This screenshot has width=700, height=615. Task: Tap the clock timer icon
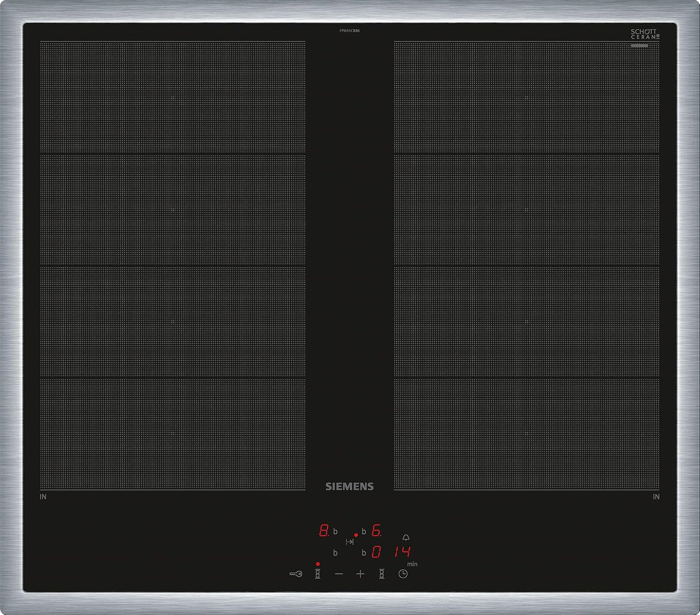403,574
